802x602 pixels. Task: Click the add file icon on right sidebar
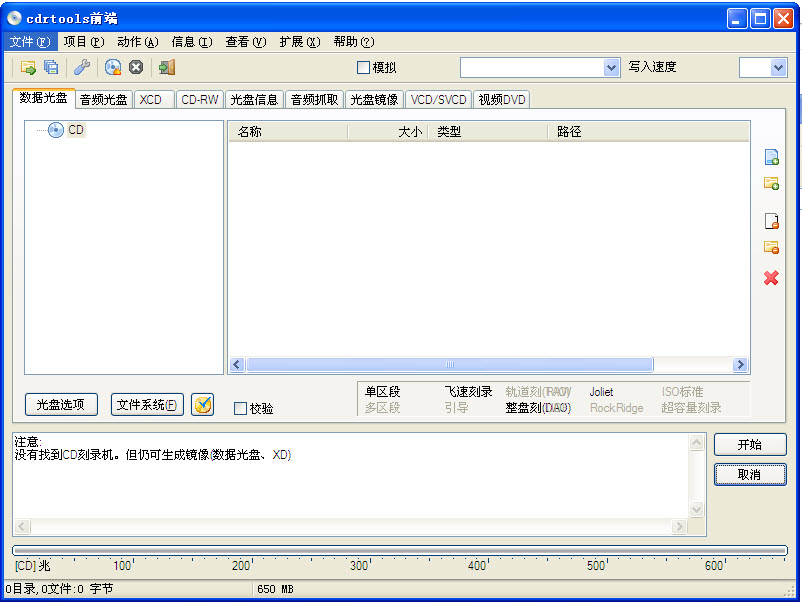771,157
